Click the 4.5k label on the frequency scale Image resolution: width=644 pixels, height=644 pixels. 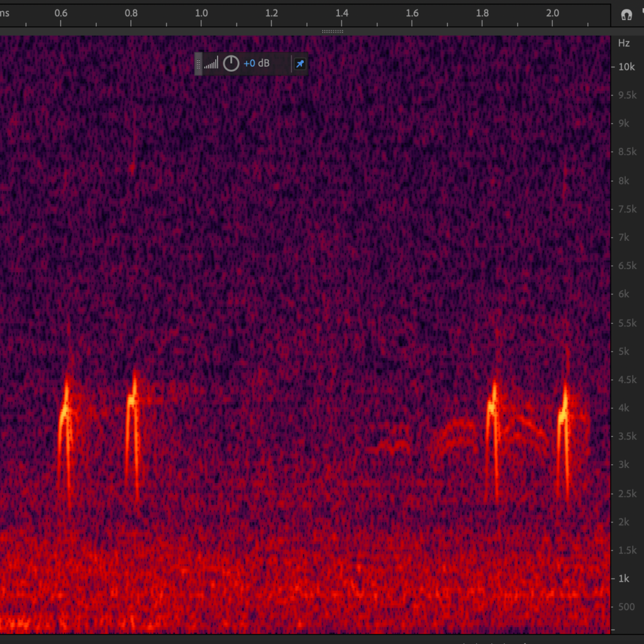point(627,379)
